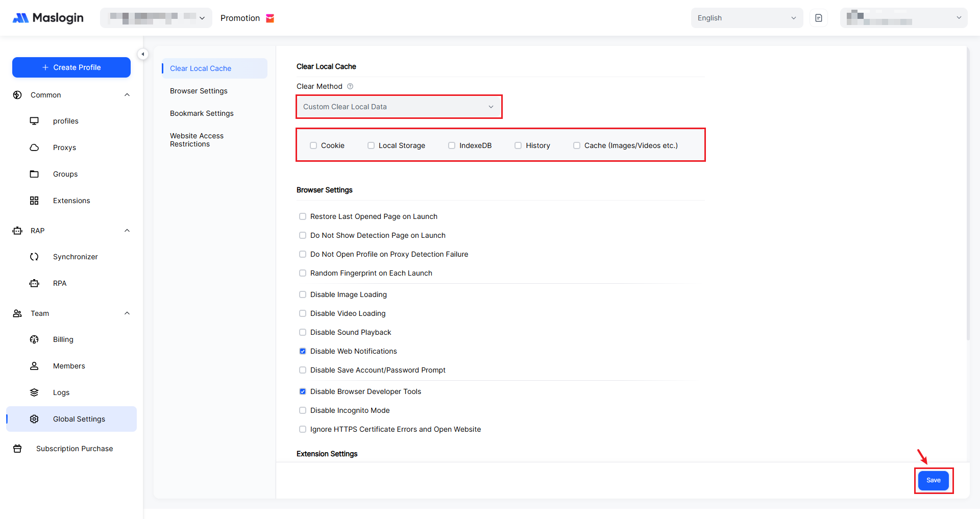Click the Extensions grid icon

pos(34,201)
